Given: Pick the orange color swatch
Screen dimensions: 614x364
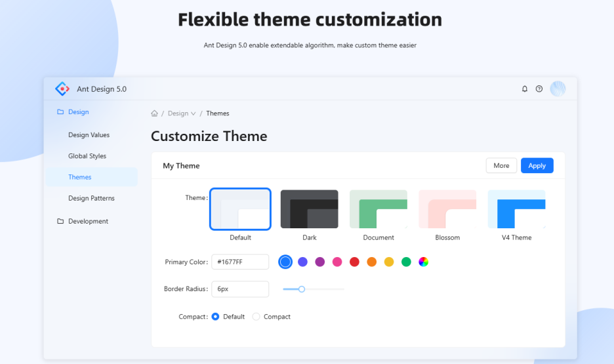Looking at the screenshot, I should (x=371, y=262).
